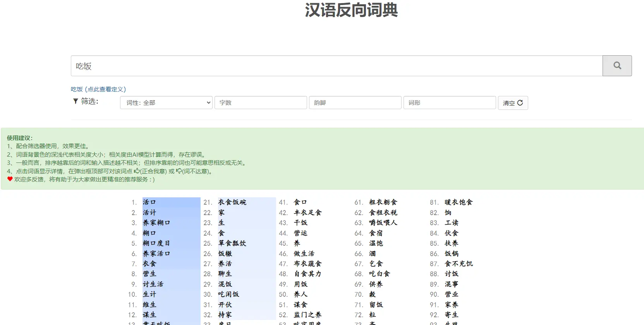Screen dimensions: 644x325
Task: Open result word 吃白食
Action: (x=380, y=274)
